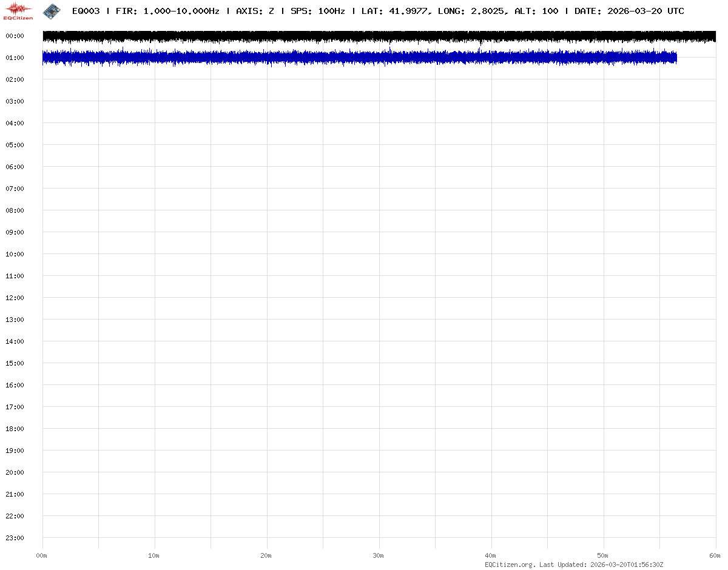Click the red EQCitizen waveform logo
Screen dimensions: 728x570
(18, 10)
